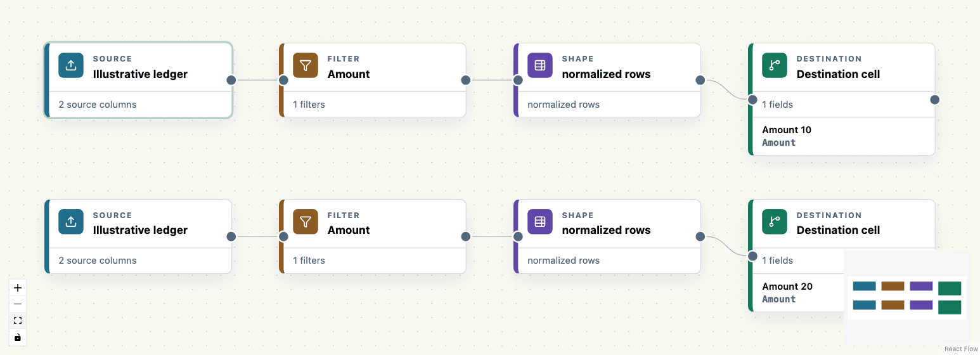Click the "SHAPE" label in the Amount 20 flow
Image resolution: width=980 pixels, height=355 pixels.
pyautogui.click(x=578, y=216)
